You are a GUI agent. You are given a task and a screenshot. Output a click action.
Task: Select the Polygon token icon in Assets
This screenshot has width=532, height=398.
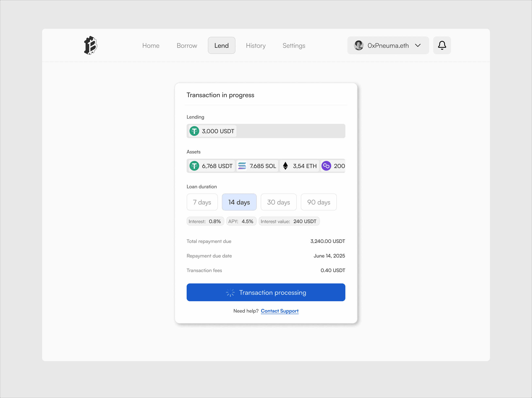[326, 166]
